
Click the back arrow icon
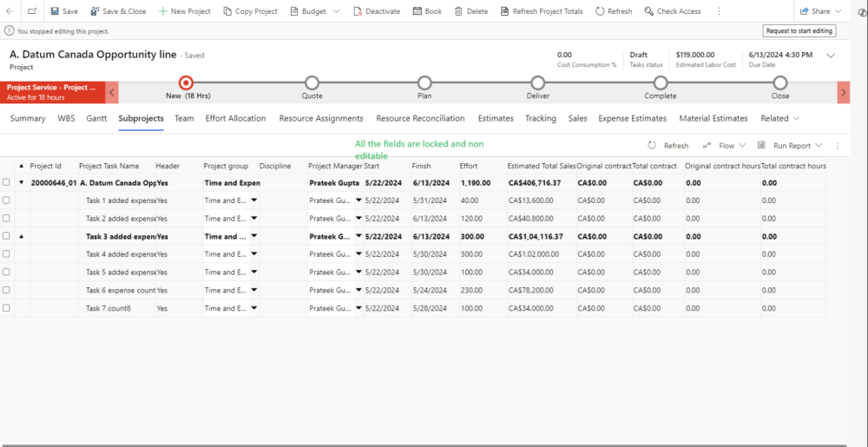pyautogui.click(x=10, y=11)
